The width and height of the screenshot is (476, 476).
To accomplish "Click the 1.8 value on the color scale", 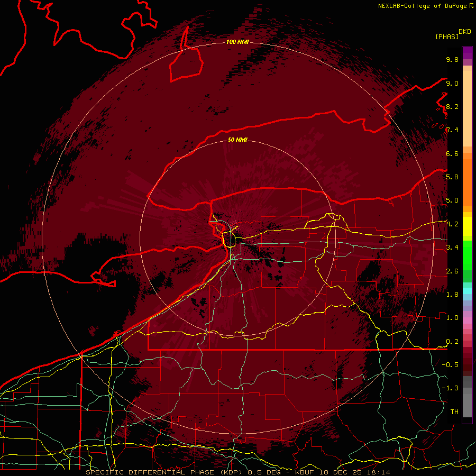I will pos(452,294).
